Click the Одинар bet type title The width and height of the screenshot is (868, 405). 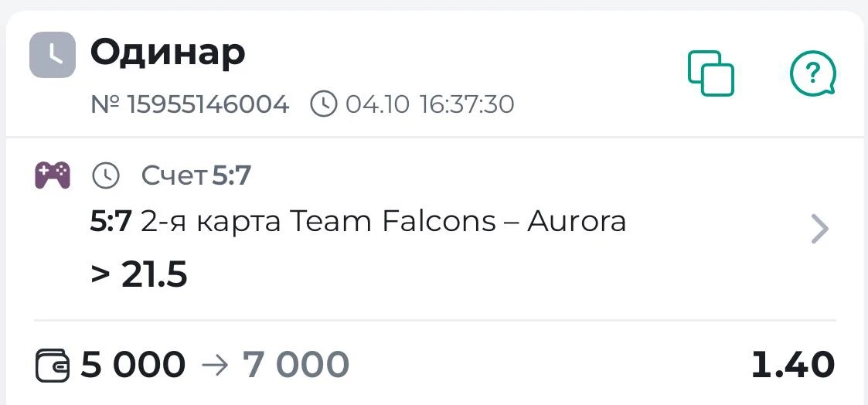coord(168,53)
